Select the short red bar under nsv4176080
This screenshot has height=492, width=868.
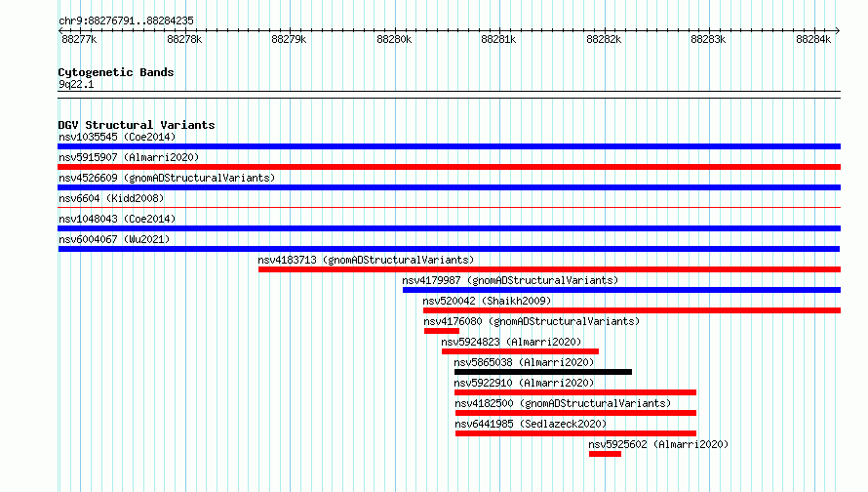pyautogui.click(x=442, y=331)
